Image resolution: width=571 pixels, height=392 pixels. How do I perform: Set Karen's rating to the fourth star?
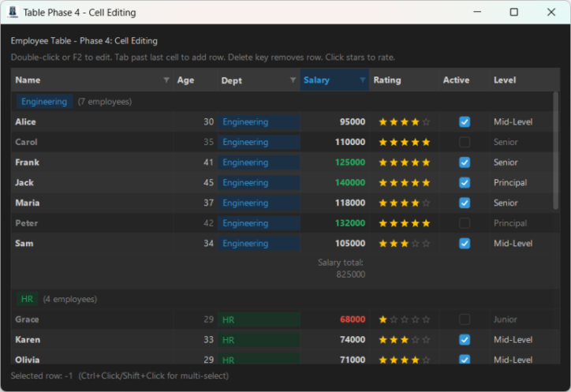[415, 340]
